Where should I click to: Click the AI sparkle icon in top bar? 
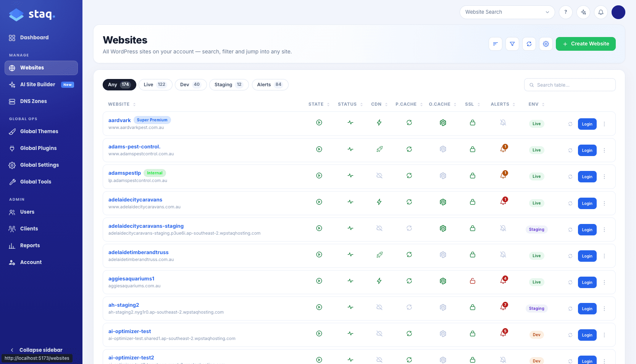pyautogui.click(x=583, y=12)
